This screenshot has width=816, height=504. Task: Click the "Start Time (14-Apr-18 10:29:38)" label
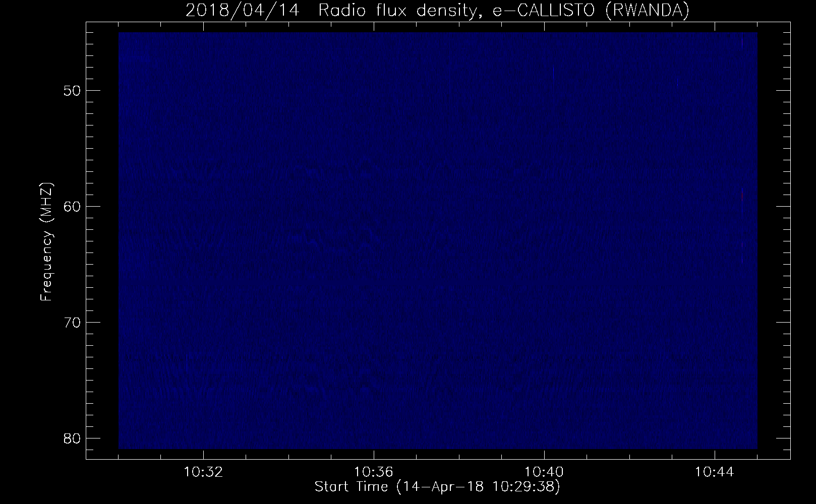[x=437, y=487]
